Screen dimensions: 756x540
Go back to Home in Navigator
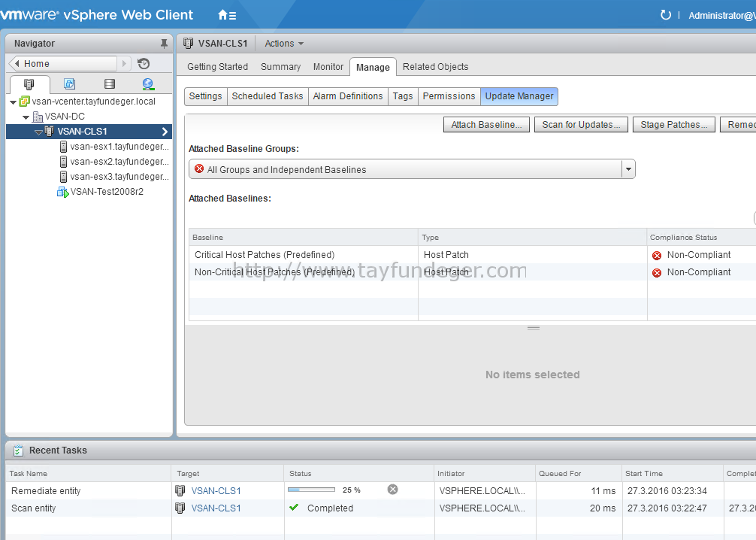tap(63, 64)
